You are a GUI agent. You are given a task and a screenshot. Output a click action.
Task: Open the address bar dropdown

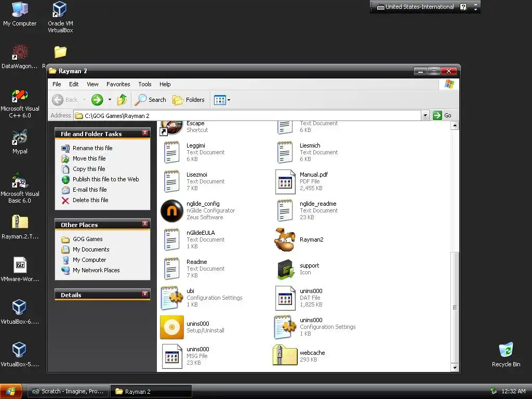click(x=425, y=116)
